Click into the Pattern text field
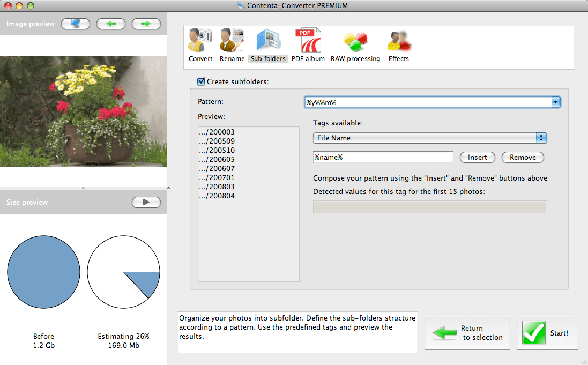Image resolution: width=588 pixels, height=365 pixels. (428, 102)
